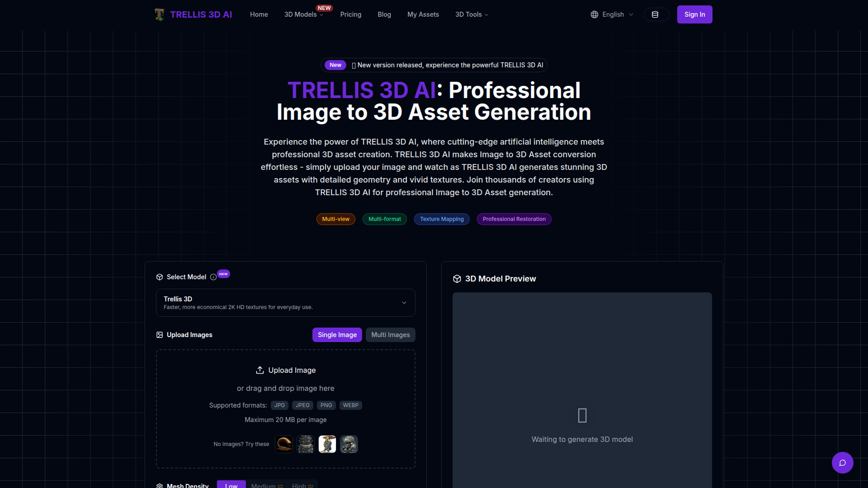This screenshot has width=868, height=488.
Task: Click the Blog link
Action: [x=384, y=14]
